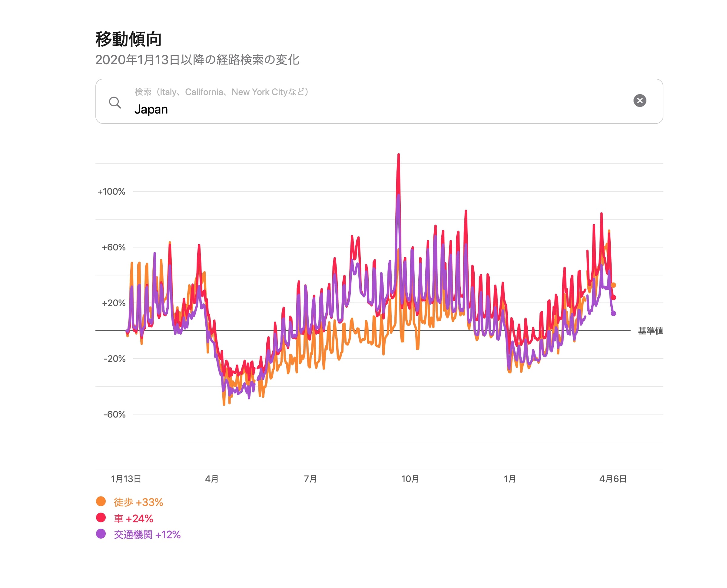Click the 1月 axis label
Viewport: 727px width, 588px height.
[510, 479]
